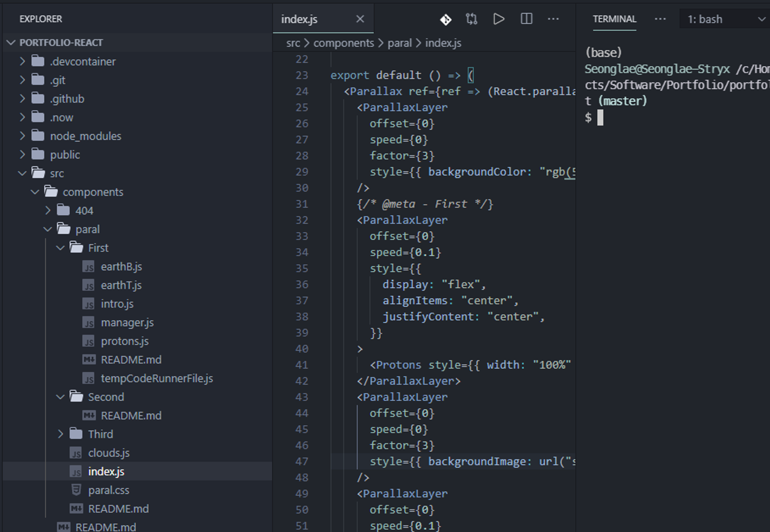Run code with the play icon
Image resolution: width=770 pixels, height=532 pixels.
tap(499, 19)
